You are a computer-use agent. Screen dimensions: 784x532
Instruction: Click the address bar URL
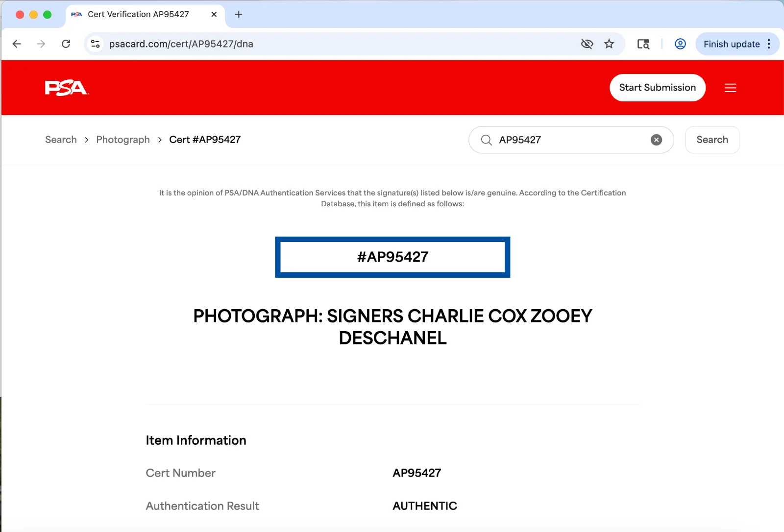click(x=181, y=44)
